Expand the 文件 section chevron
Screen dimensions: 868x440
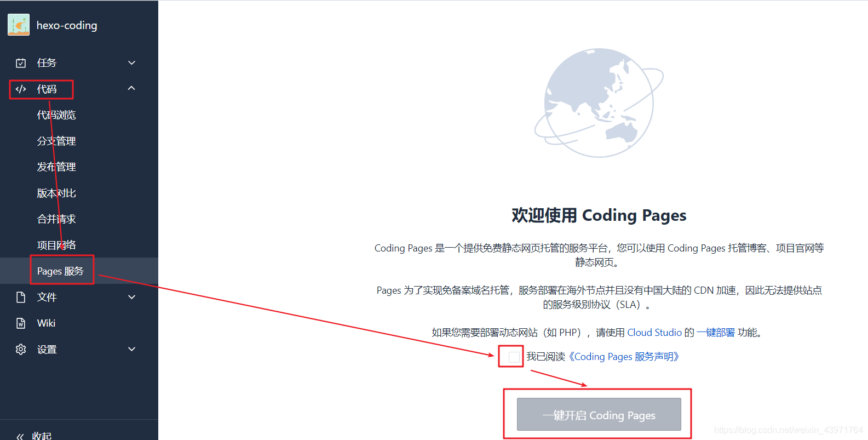(x=131, y=297)
